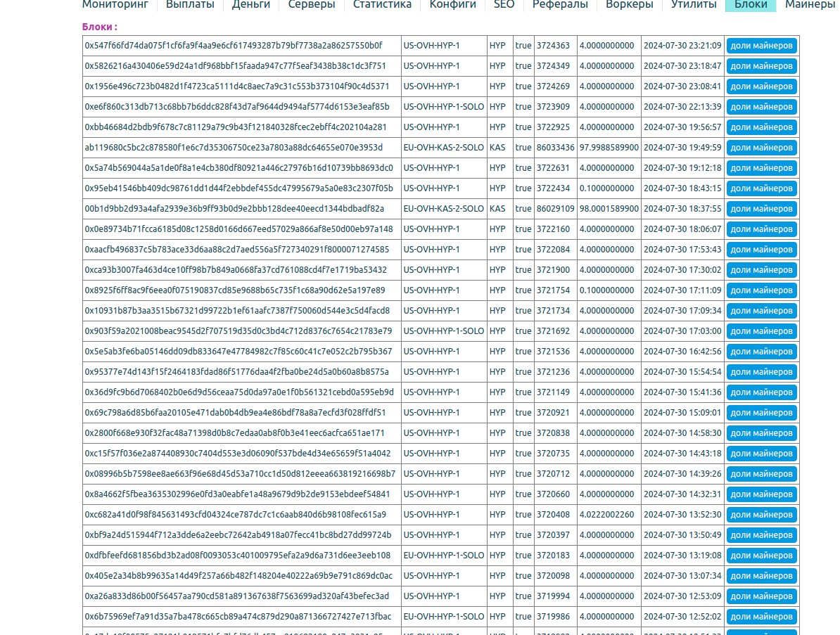Show miner shares for block 3719986
This screenshot has width=840, height=635.
pos(761,617)
